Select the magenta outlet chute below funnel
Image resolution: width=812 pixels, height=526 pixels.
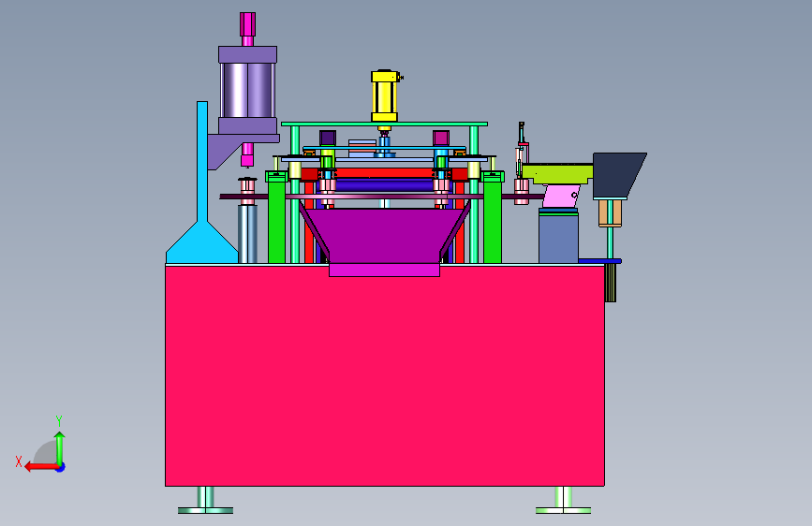(384, 270)
